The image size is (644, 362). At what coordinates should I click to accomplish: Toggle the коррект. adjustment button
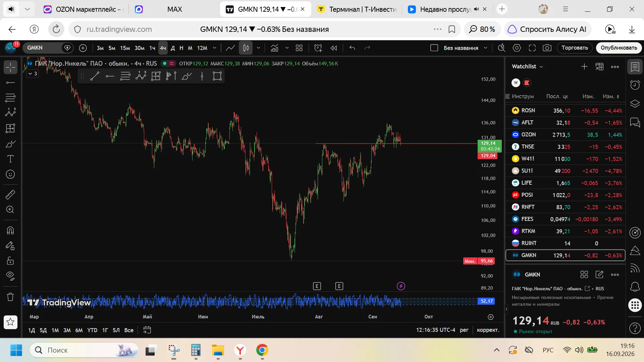[488, 330]
